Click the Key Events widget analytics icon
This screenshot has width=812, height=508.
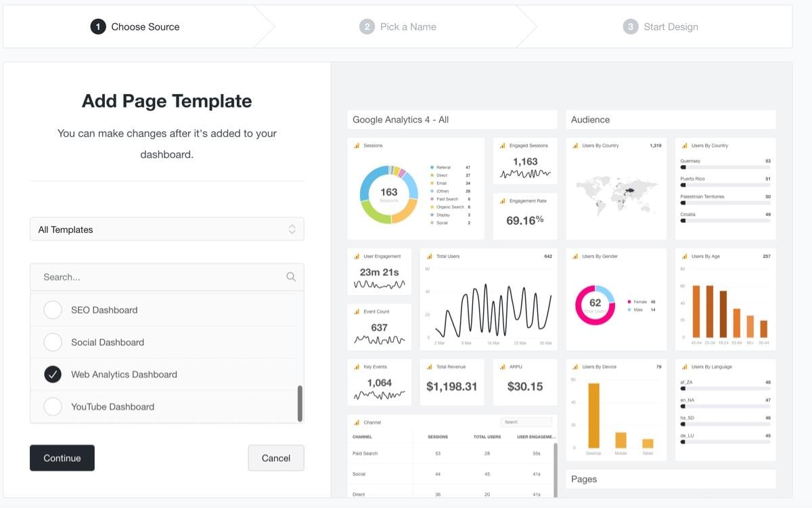[x=357, y=367]
